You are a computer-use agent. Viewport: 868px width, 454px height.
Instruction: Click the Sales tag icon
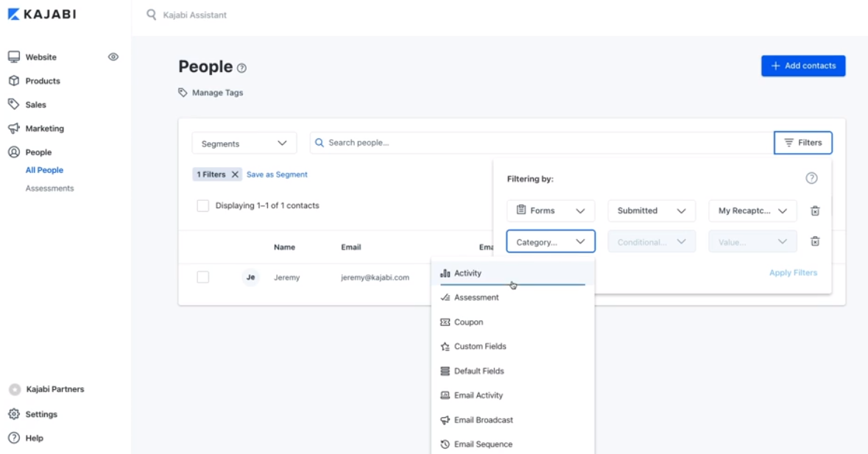click(x=14, y=104)
